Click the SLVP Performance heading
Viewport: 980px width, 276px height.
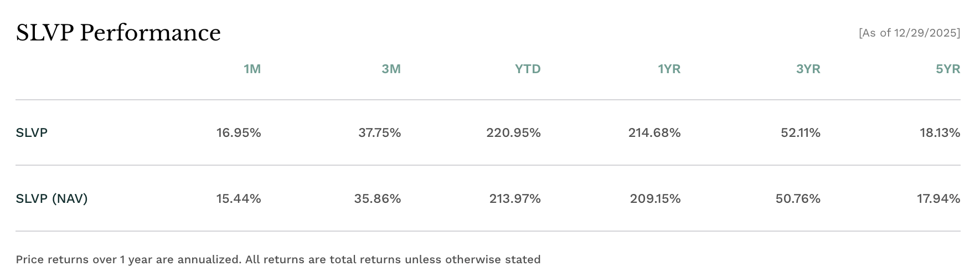[x=118, y=33]
